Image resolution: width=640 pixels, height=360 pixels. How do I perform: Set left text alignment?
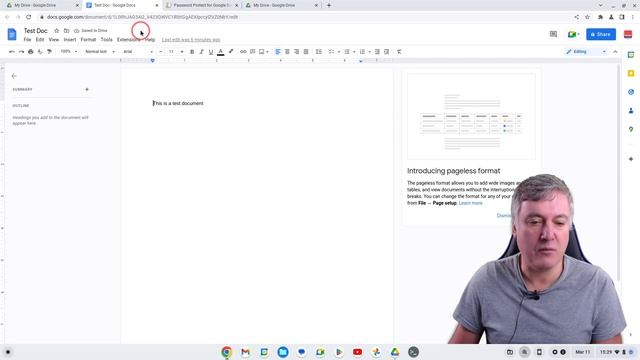click(278, 52)
